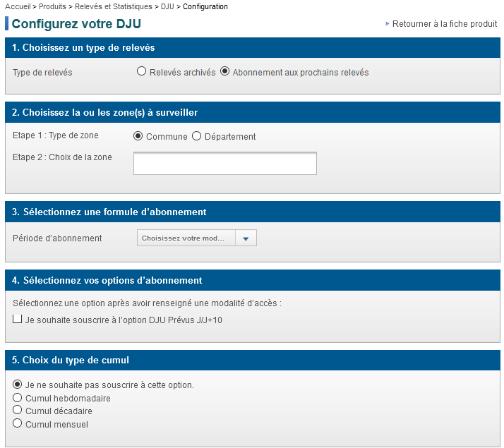Enable the DJU Prévus J/J+10 option checkbox

point(18,320)
